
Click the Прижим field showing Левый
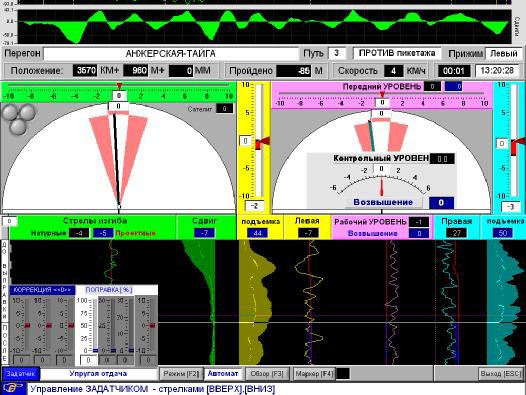[x=504, y=53]
